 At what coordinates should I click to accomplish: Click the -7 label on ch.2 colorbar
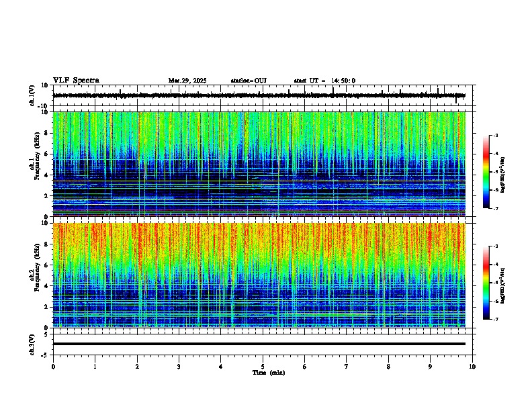coord(496,319)
